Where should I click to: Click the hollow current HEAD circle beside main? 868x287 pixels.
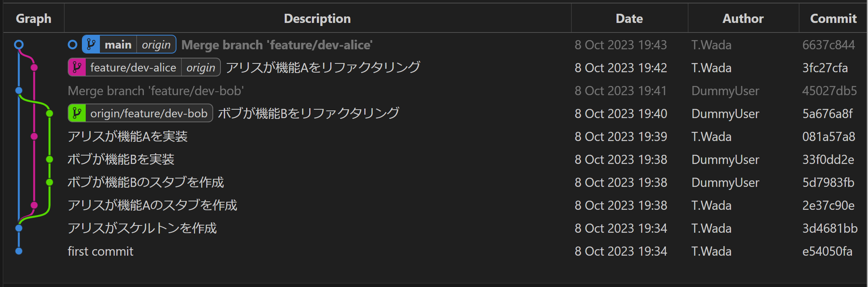tap(72, 45)
